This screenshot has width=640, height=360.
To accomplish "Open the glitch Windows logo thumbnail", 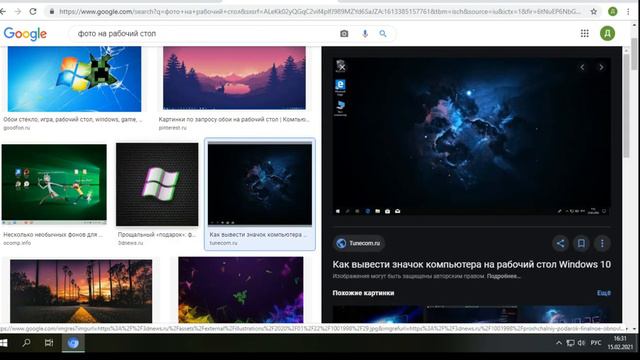I will click(157, 184).
